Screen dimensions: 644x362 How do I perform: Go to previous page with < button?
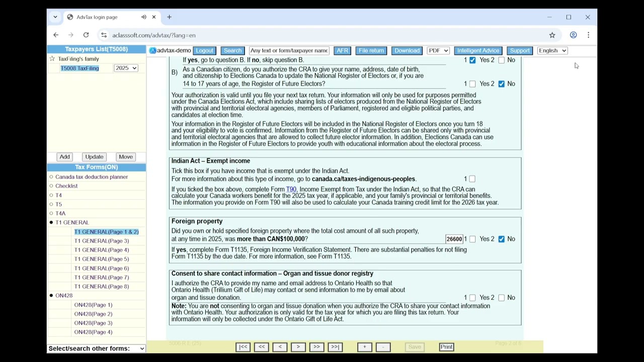click(x=280, y=347)
